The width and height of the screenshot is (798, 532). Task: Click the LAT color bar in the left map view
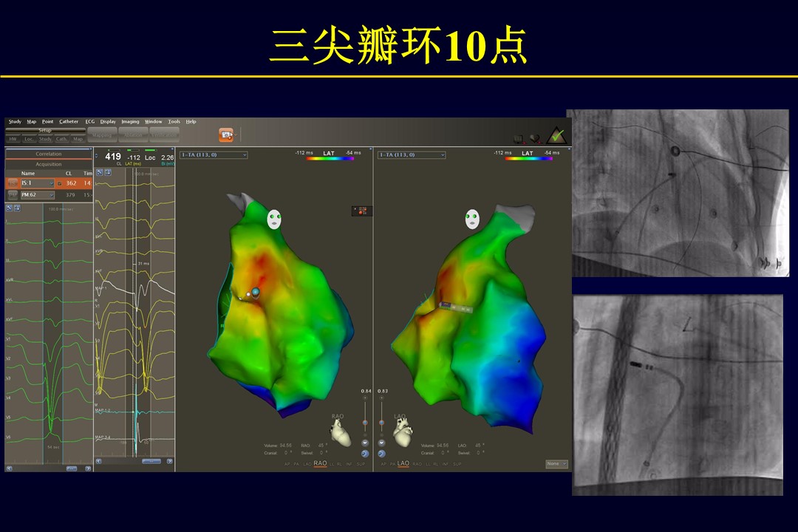(330, 159)
